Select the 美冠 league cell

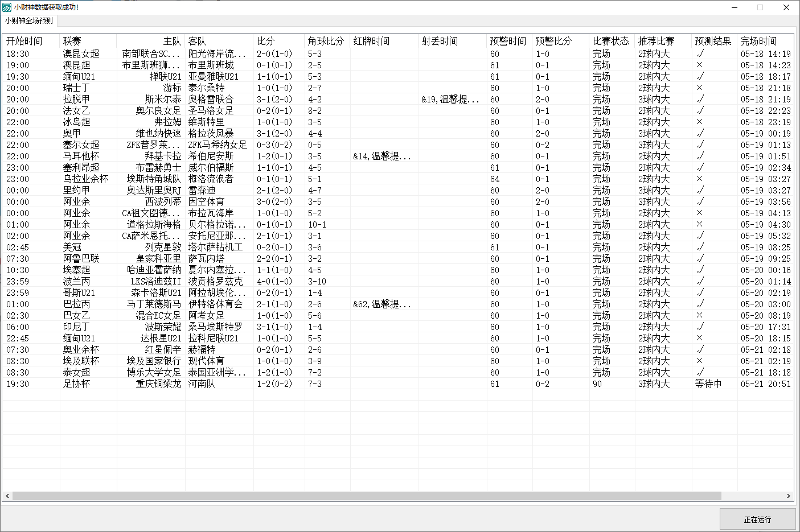tap(72, 247)
